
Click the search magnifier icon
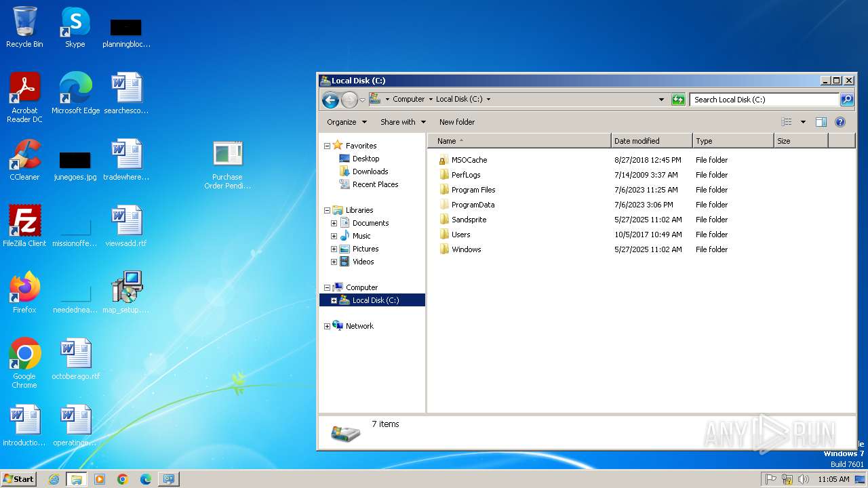coord(847,100)
